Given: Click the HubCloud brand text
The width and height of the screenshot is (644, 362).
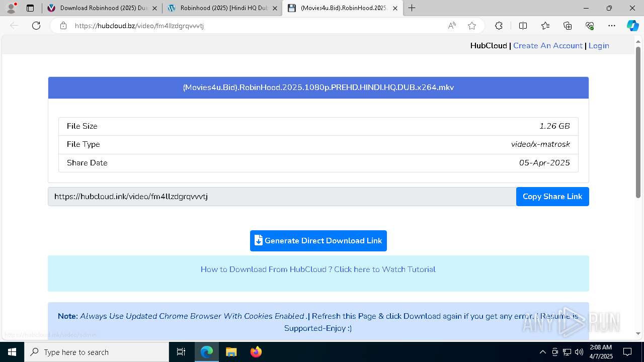Looking at the screenshot, I should [x=489, y=46].
